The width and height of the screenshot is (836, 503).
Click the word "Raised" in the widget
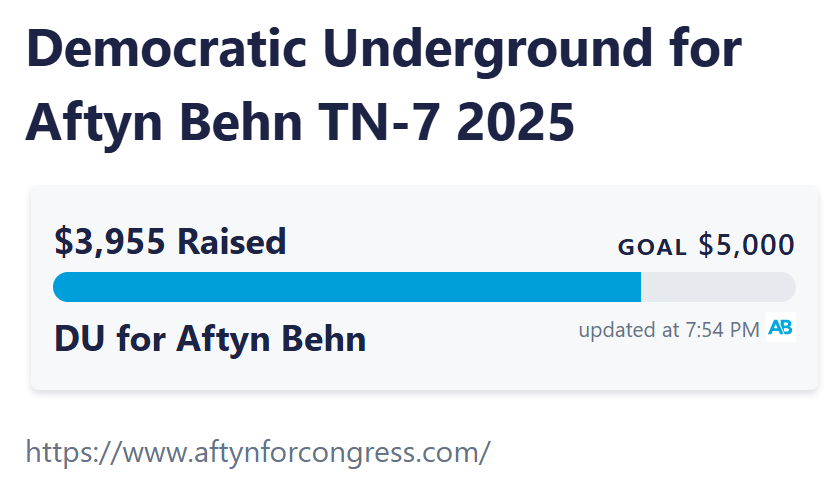pos(231,241)
